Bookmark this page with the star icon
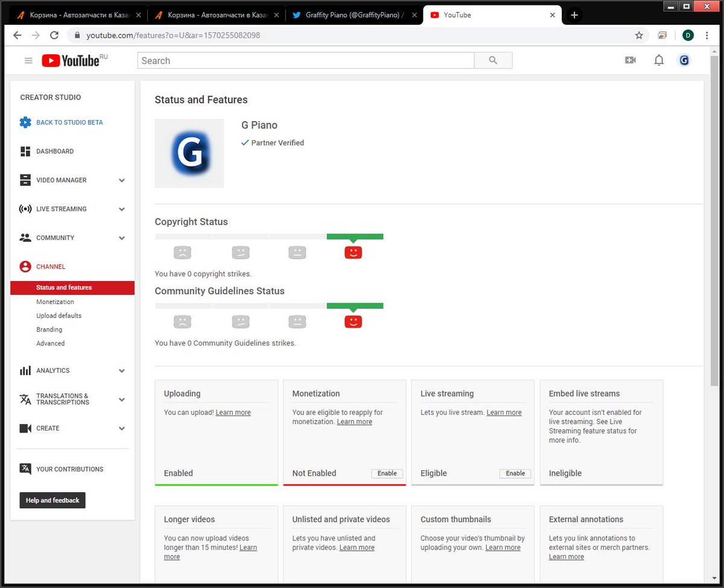 coord(639,36)
